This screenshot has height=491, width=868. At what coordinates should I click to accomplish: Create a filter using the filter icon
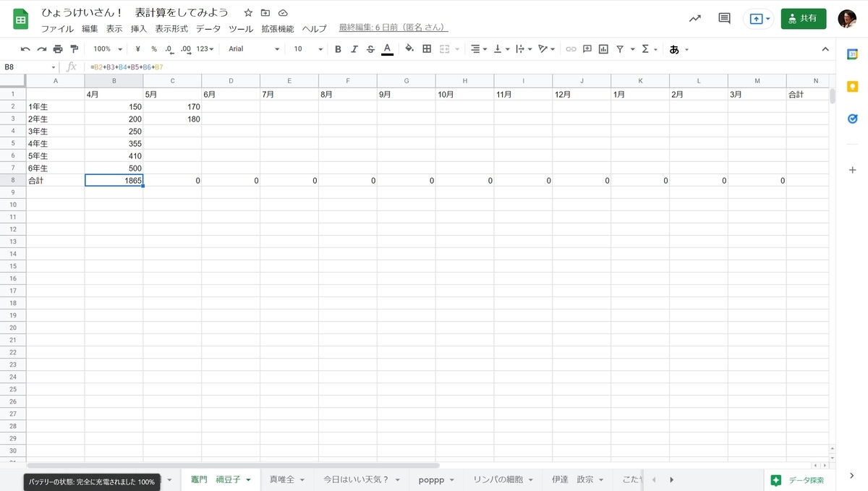tap(619, 48)
